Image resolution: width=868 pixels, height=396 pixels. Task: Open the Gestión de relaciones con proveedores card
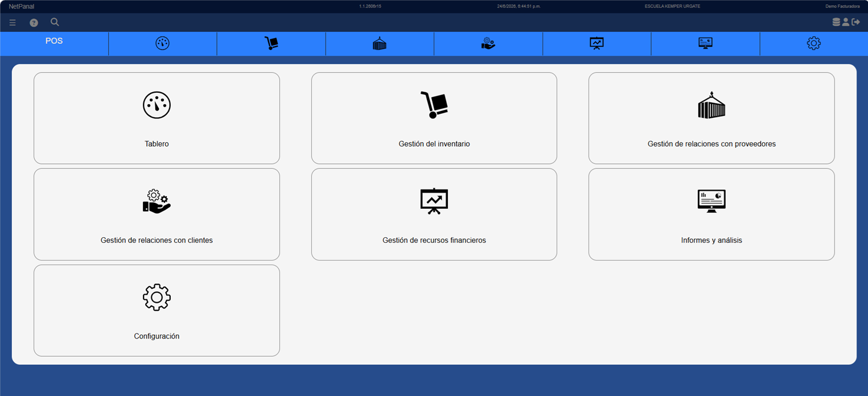click(x=711, y=118)
